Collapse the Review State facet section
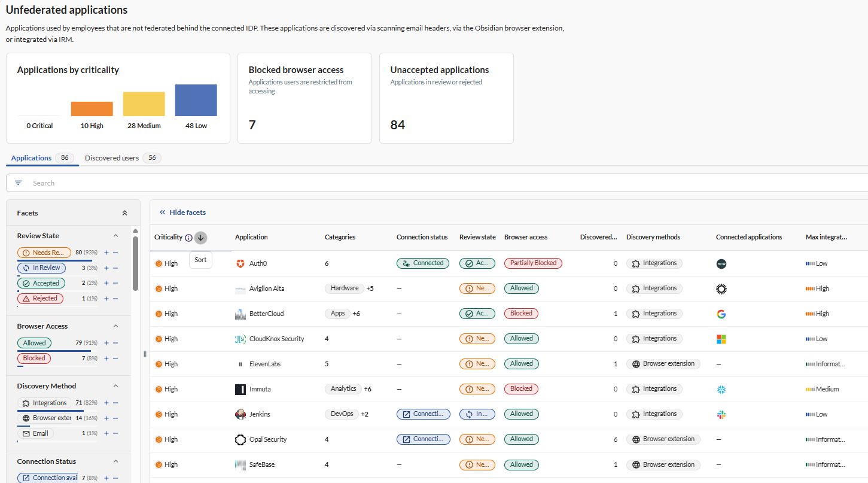 pyautogui.click(x=116, y=236)
